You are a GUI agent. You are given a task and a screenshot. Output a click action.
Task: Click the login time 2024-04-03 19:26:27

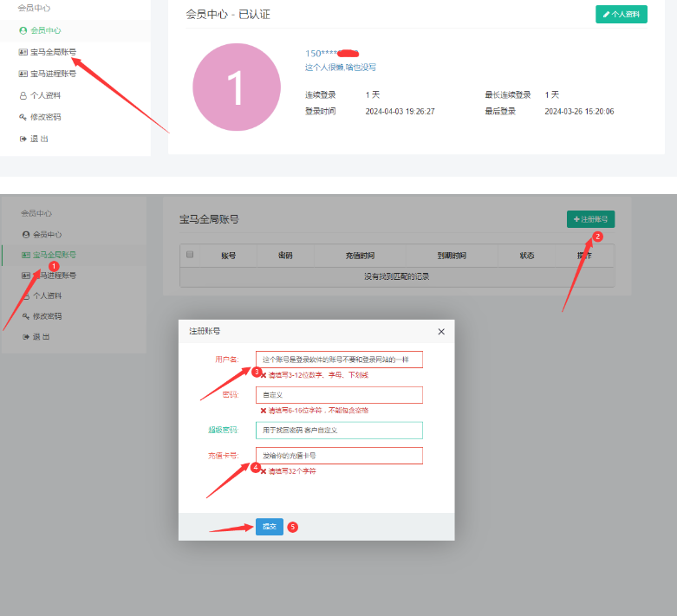[x=400, y=112]
